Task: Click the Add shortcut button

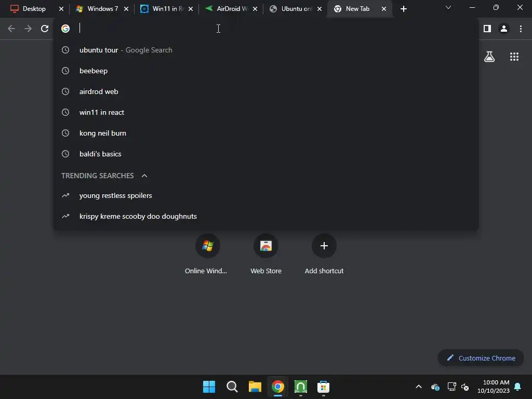Action: click(324, 254)
